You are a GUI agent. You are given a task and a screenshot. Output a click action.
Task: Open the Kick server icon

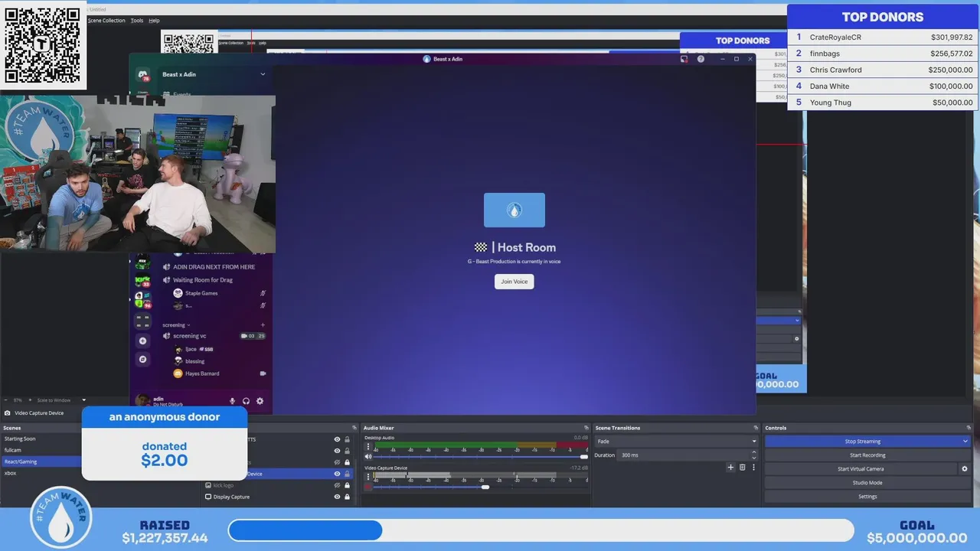tap(142, 280)
